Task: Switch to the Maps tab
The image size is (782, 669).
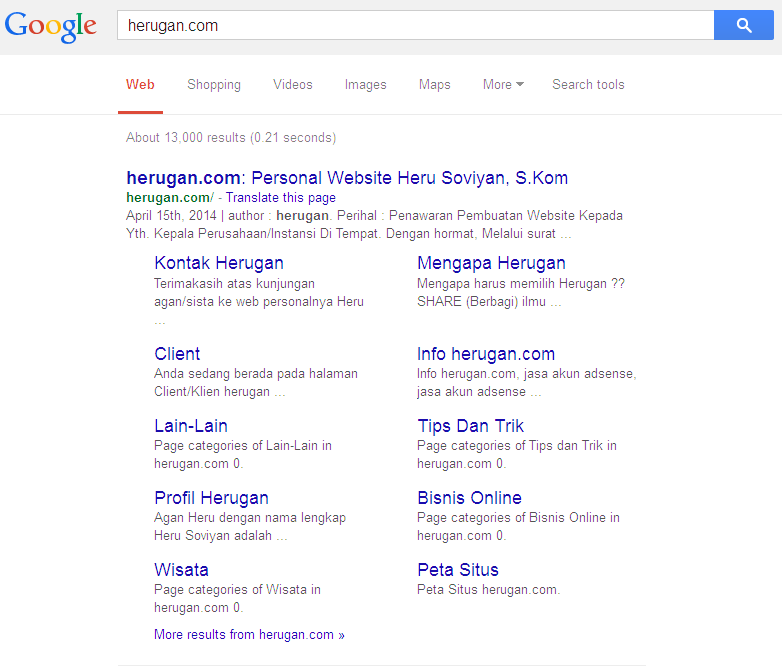Action: [434, 85]
